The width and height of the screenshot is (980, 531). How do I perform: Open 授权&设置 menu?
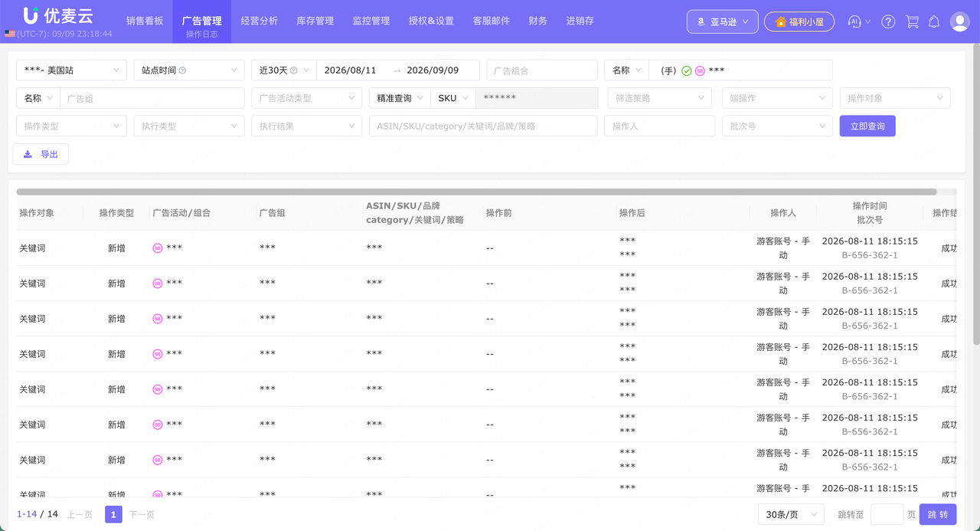[x=431, y=21]
